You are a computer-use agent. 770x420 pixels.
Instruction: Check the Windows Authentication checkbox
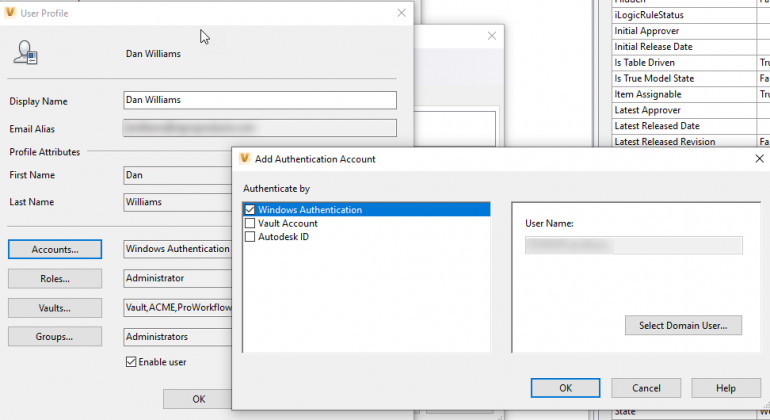(x=250, y=210)
